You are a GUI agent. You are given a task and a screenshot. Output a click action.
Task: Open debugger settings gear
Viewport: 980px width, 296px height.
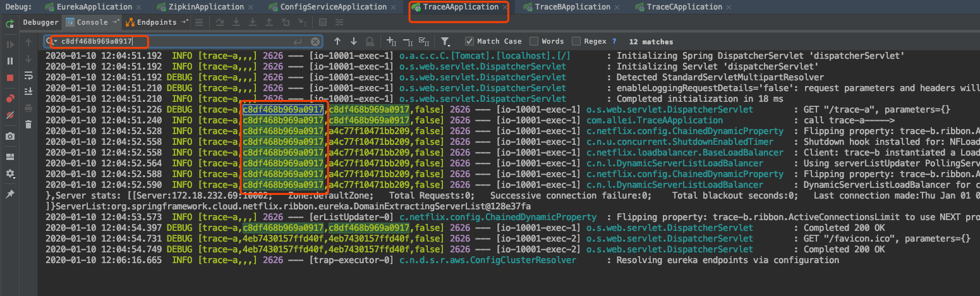coord(9,174)
